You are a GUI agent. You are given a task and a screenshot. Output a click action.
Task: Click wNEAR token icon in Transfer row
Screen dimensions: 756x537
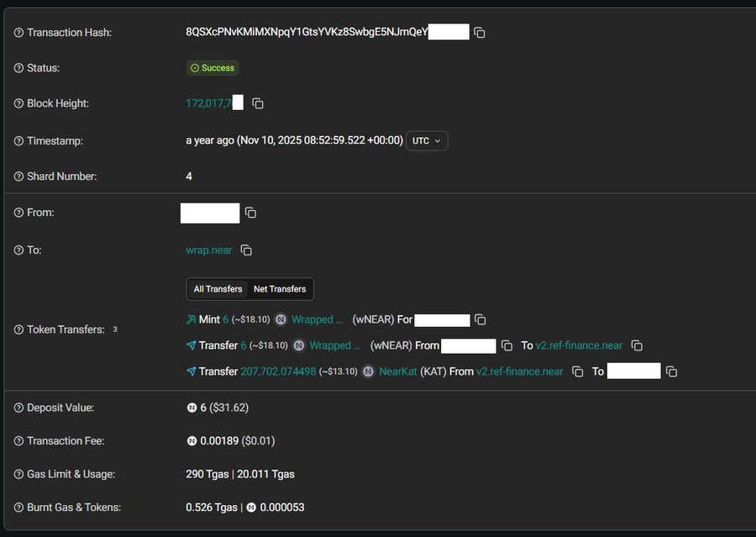coord(299,345)
